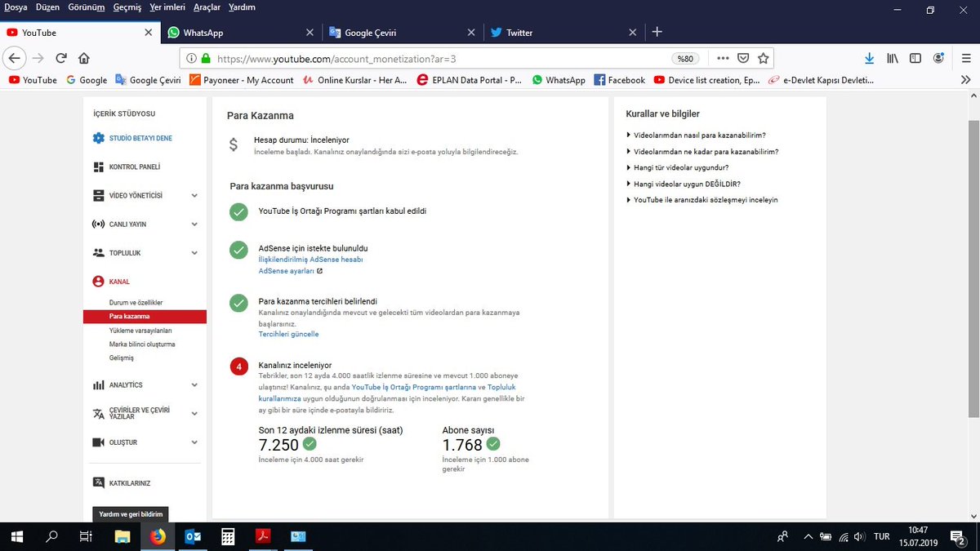
Task: Click the site identity padlock icon
Action: tap(205, 59)
